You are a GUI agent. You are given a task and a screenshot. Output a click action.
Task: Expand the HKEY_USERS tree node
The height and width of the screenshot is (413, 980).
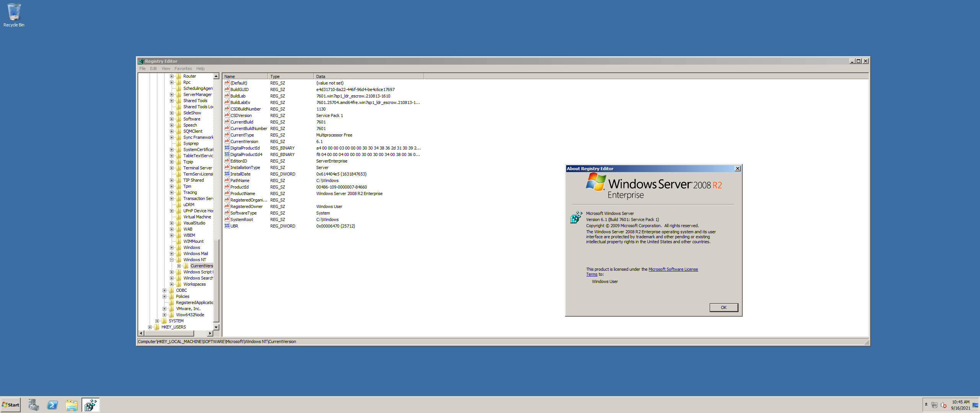pyautogui.click(x=150, y=327)
